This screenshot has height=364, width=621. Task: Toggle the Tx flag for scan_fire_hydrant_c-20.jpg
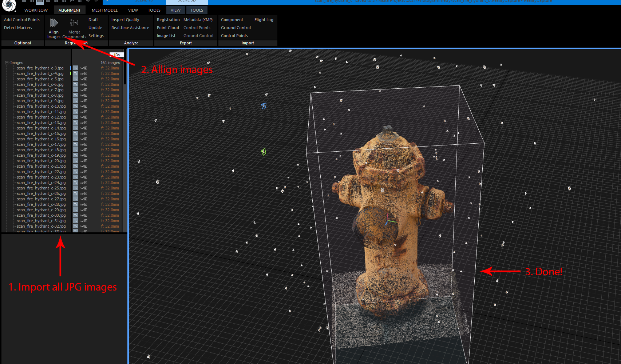click(76, 161)
